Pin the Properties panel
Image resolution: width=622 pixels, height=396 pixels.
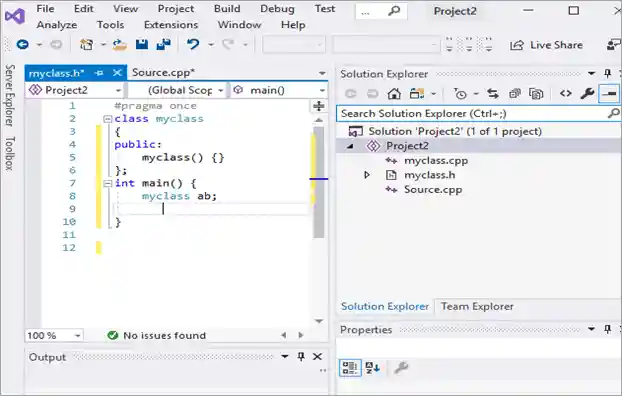(607, 329)
